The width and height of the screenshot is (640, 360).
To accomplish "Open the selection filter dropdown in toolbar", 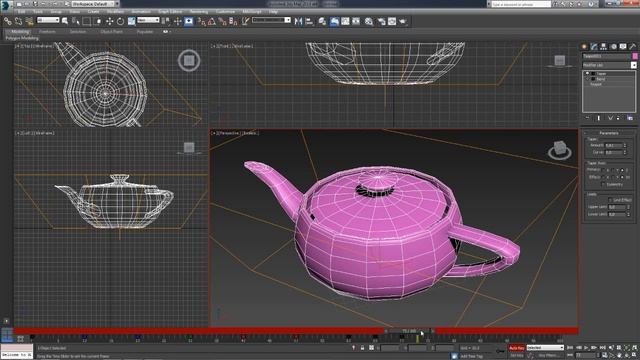I will coord(48,20).
